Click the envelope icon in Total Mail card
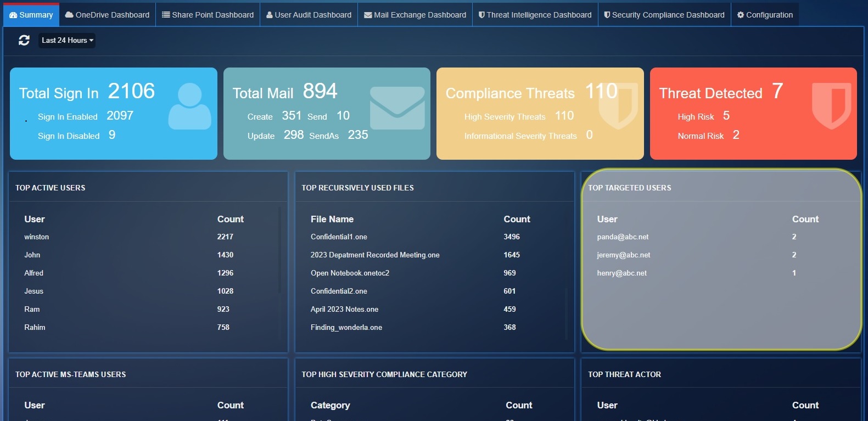868x421 pixels. [397, 108]
